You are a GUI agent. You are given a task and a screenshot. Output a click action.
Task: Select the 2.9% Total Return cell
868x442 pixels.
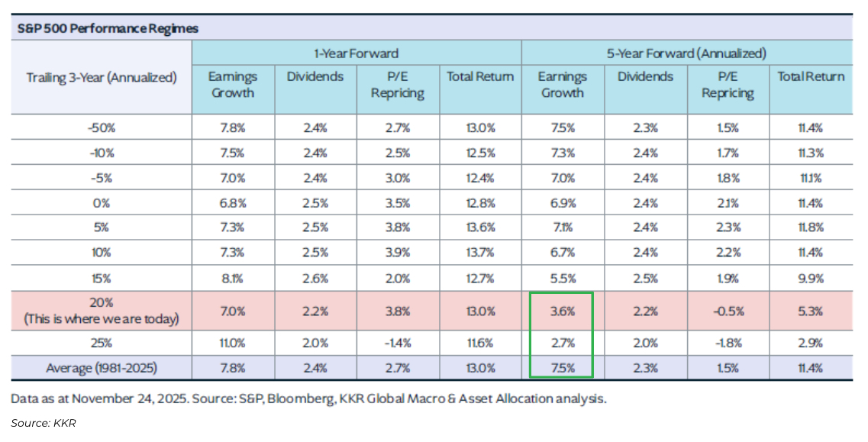click(810, 344)
